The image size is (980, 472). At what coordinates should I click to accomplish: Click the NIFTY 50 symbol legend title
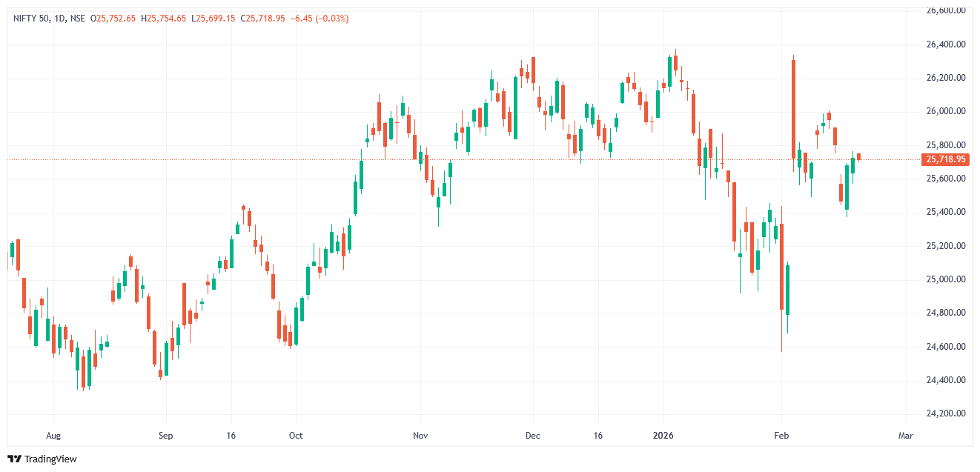[x=48, y=19]
